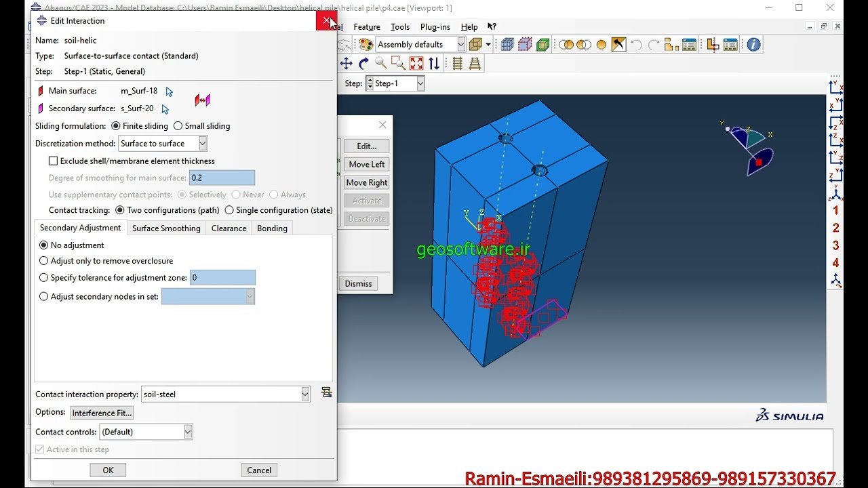Click the switch surfaces icon
The width and height of the screenshot is (868, 488).
[x=202, y=100]
